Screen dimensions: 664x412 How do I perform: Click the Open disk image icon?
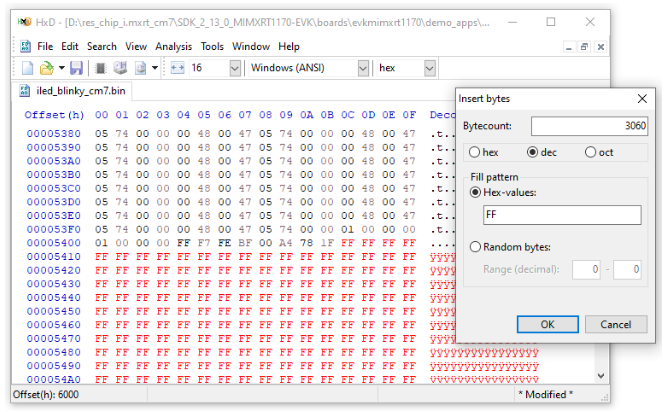[141, 68]
